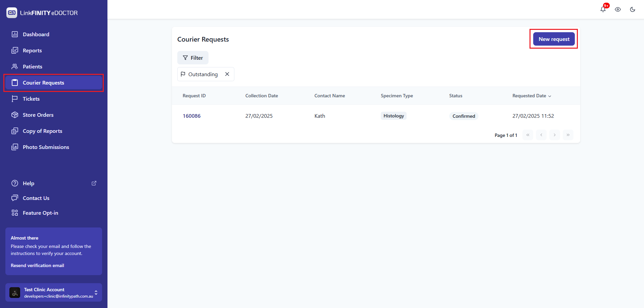The height and width of the screenshot is (308, 644).
Task: Go to Reports in sidebar
Action: [32, 50]
